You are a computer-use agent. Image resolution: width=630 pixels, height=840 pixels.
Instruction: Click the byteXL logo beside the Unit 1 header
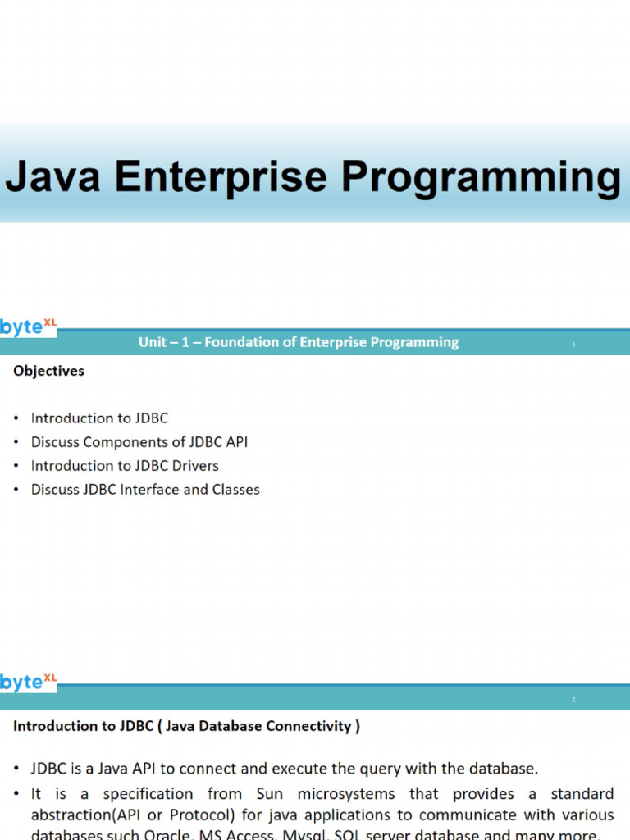pos(28,326)
